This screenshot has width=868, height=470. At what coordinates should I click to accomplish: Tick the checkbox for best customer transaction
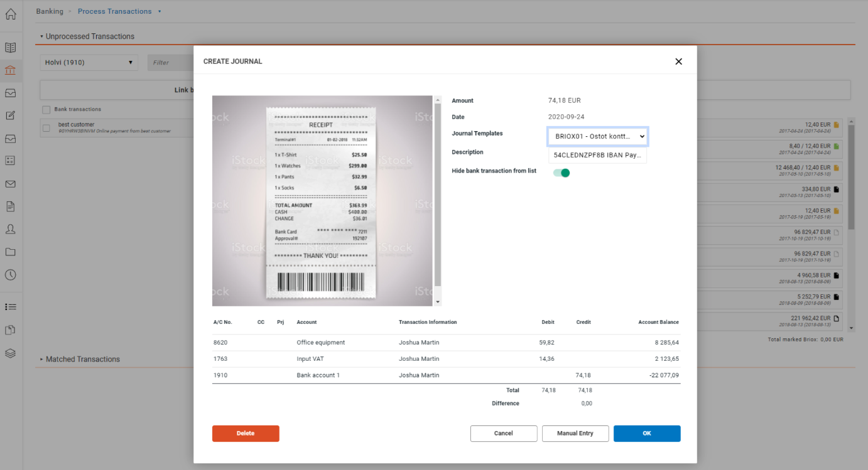(46, 128)
